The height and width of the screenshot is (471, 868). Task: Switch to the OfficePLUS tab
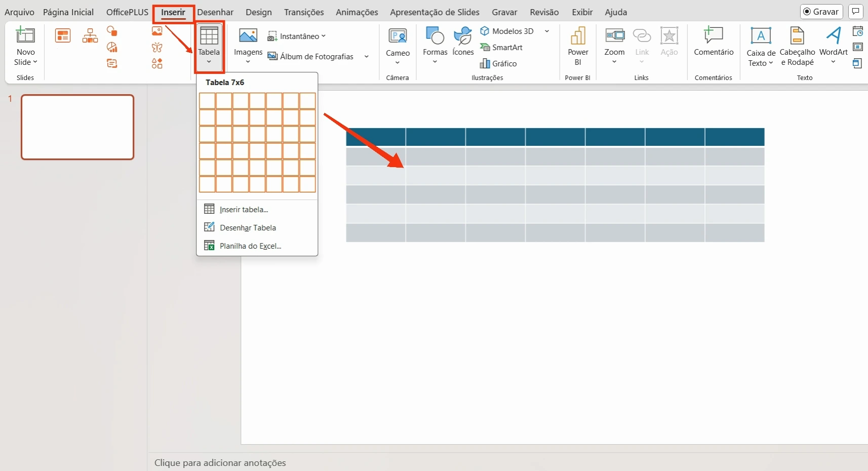pyautogui.click(x=127, y=12)
